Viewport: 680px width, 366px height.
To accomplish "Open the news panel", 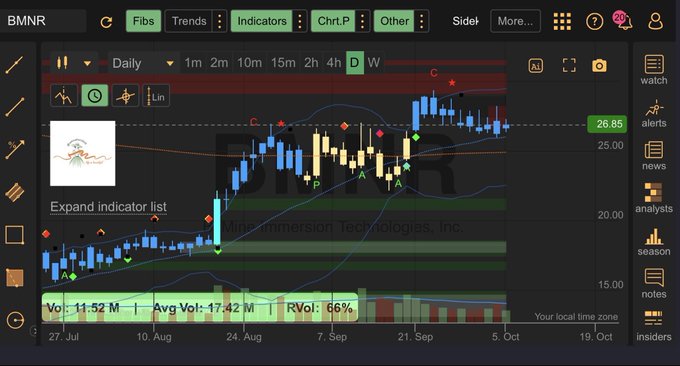I will tap(654, 156).
